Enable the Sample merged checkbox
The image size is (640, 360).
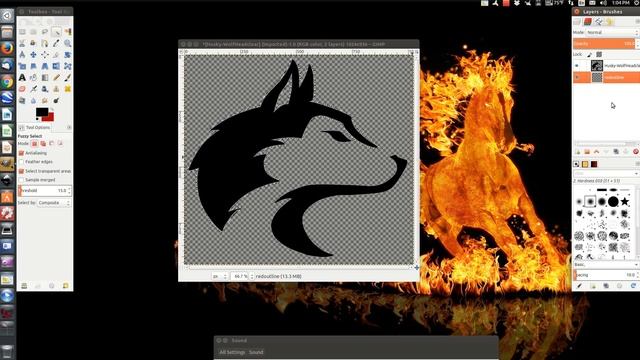point(22,180)
